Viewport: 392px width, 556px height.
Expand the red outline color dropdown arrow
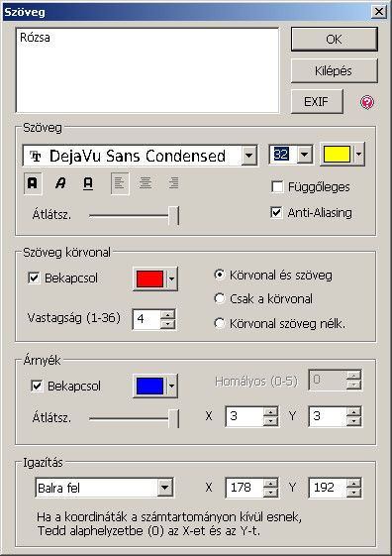coord(171,278)
